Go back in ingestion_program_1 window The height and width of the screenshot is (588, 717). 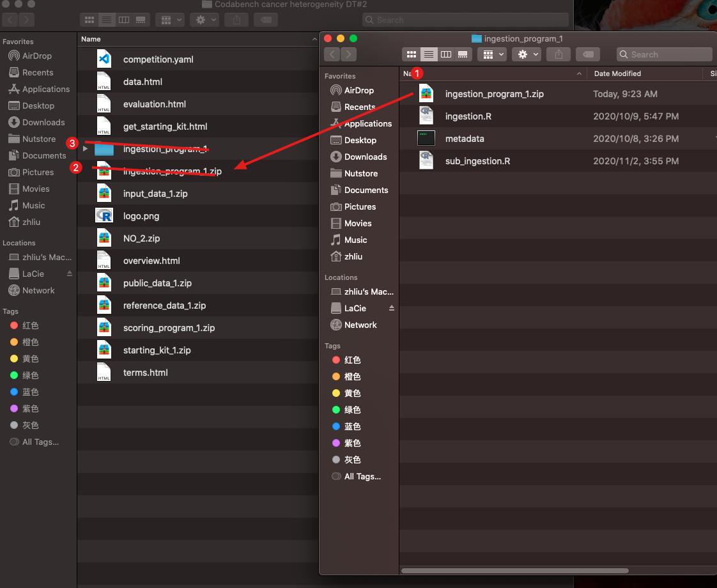[332, 54]
